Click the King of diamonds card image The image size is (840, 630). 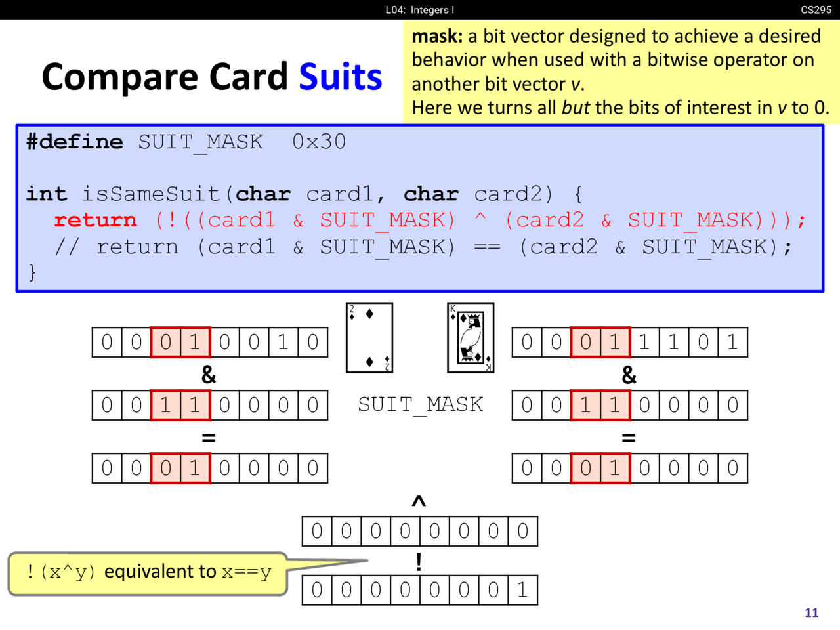[471, 338]
